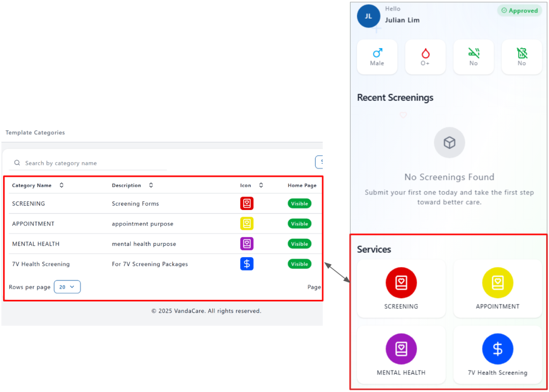549x392 pixels.
Task: Open the Rows per page dropdown
Action: (x=67, y=287)
